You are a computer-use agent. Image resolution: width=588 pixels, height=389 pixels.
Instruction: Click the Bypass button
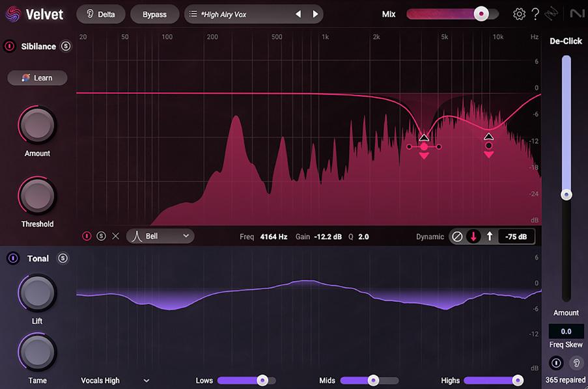click(154, 14)
